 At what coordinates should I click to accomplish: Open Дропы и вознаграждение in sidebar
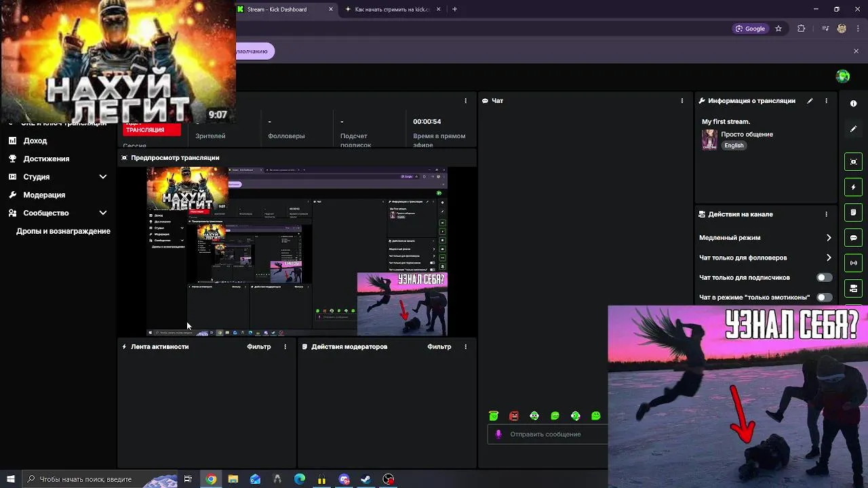(63, 231)
